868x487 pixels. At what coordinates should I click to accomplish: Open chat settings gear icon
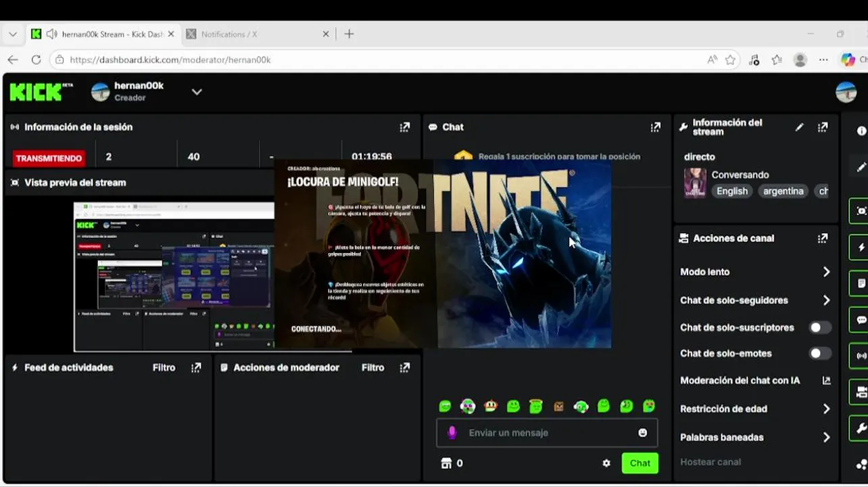point(606,463)
